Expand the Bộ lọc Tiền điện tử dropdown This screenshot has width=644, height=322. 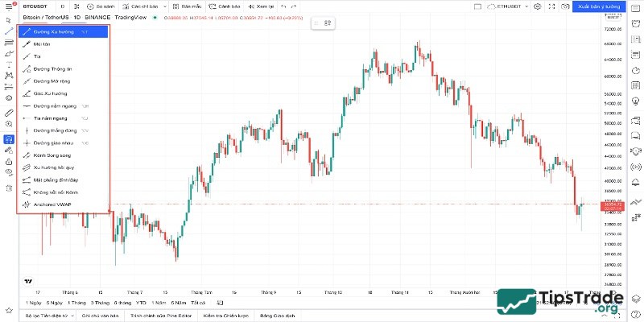point(49,316)
